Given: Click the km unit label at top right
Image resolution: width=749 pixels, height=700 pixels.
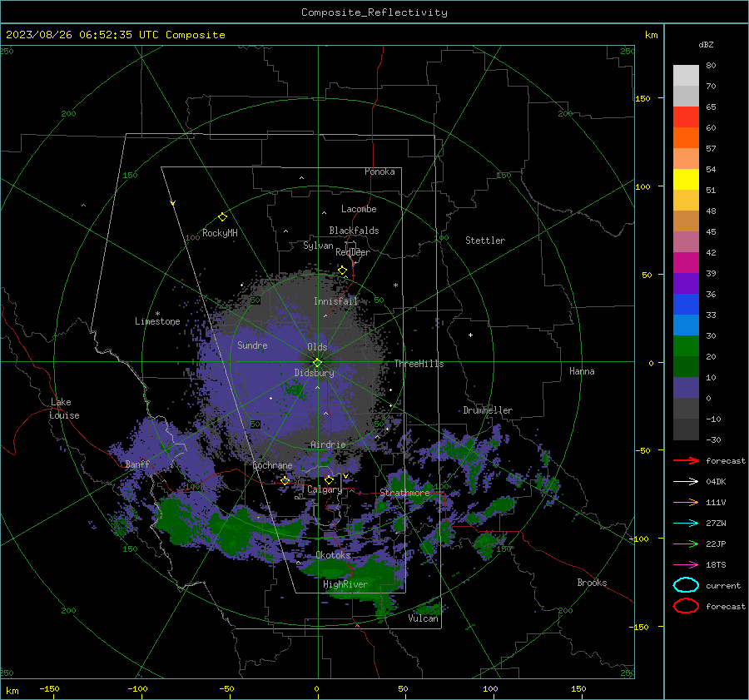Looking at the screenshot, I should [651, 35].
